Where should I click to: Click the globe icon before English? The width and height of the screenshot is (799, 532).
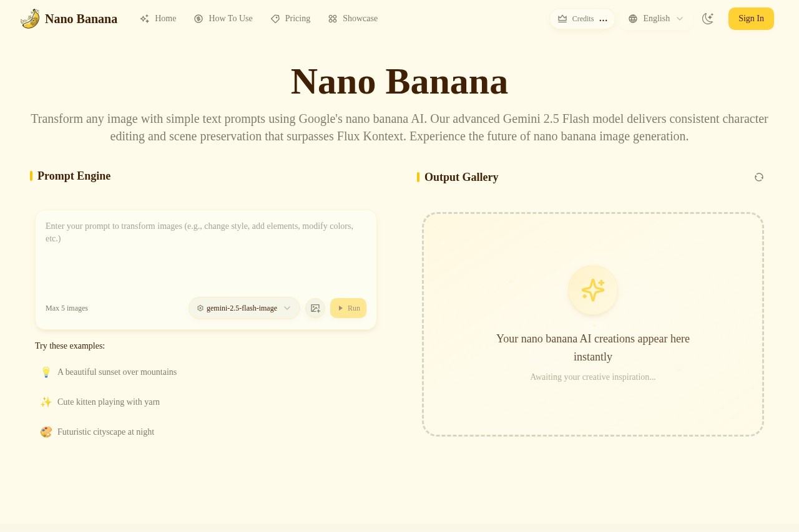(633, 19)
